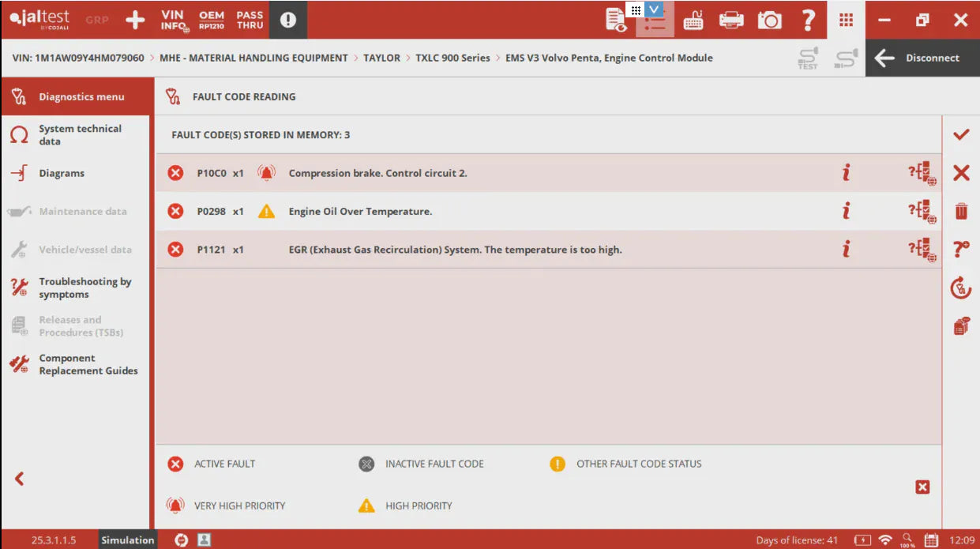Select the PASS THRU option
The height and width of the screenshot is (549, 980).
click(250, 20)
